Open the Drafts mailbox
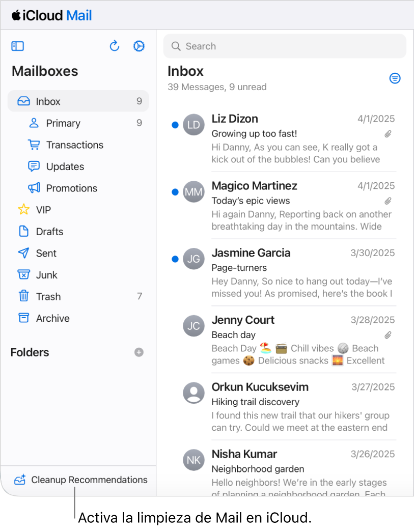 (78, 232)
